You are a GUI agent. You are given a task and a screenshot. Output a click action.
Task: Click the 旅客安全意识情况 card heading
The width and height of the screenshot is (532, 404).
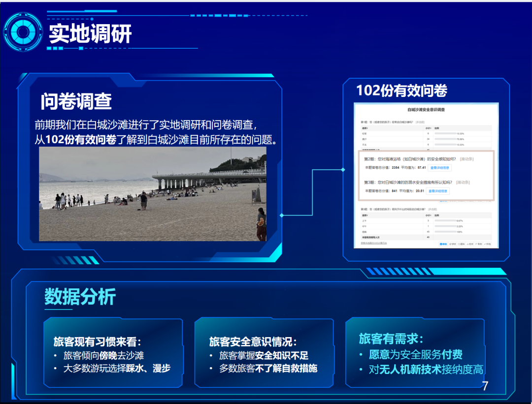(253, 342)
